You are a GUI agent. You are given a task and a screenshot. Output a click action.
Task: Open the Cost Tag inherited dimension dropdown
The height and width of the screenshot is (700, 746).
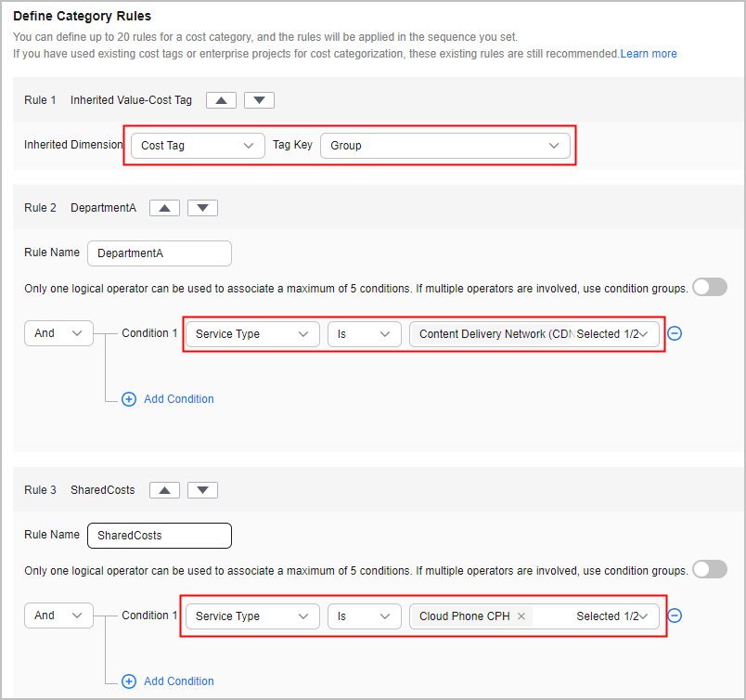coord(198,146)
